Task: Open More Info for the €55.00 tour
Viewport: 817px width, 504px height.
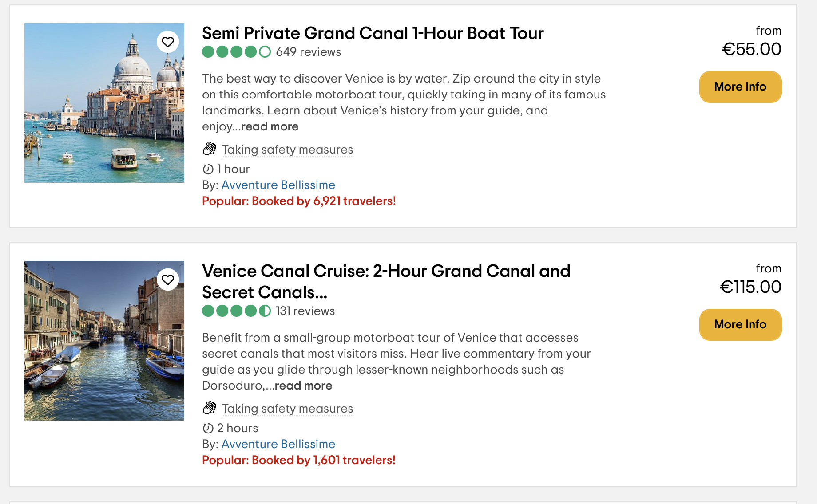Action: [x=740, y=87]
